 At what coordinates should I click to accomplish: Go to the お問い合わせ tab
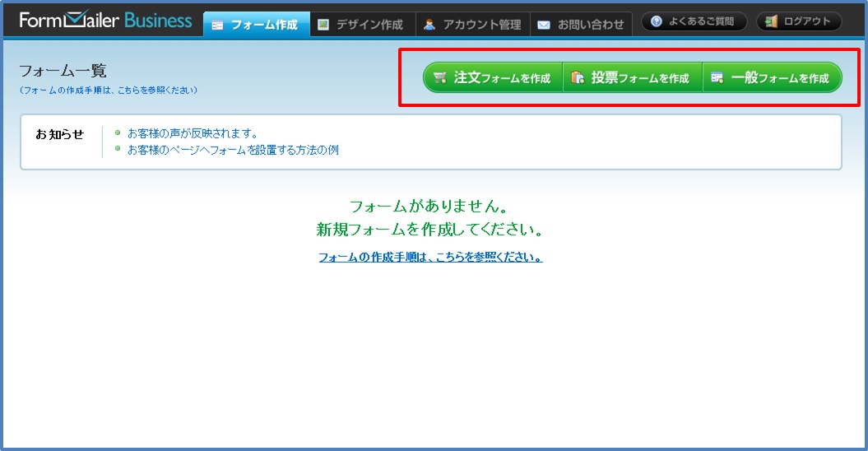581,25
